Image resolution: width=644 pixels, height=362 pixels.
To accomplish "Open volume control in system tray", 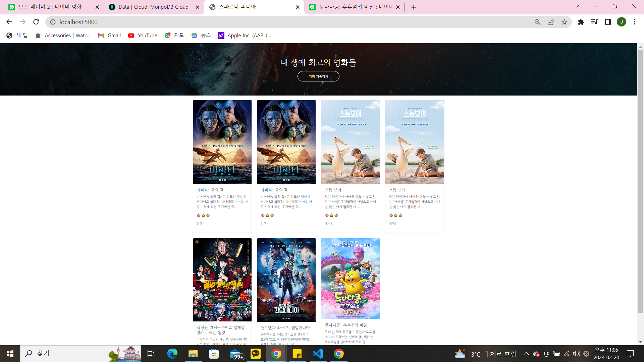I will tap(576, 354).
